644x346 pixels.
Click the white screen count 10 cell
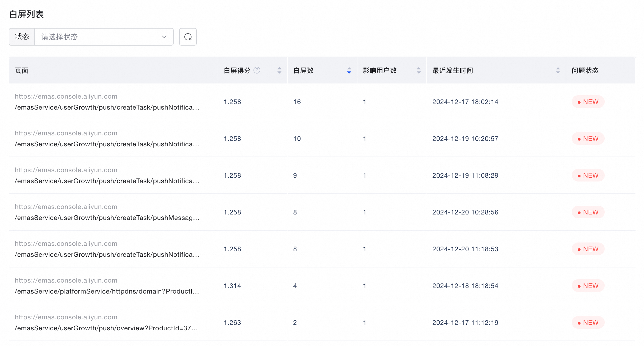pos(297,139)
